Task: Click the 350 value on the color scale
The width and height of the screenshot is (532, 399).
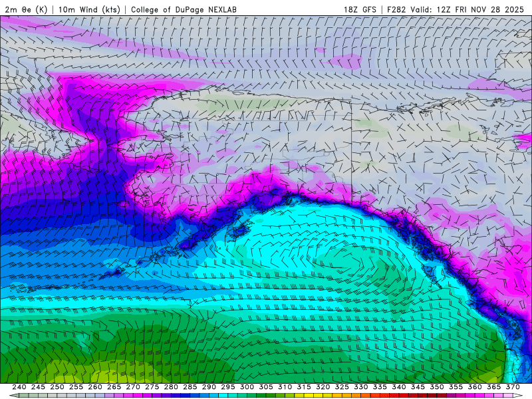Action: pyautogui.click(x=437, y=387)
